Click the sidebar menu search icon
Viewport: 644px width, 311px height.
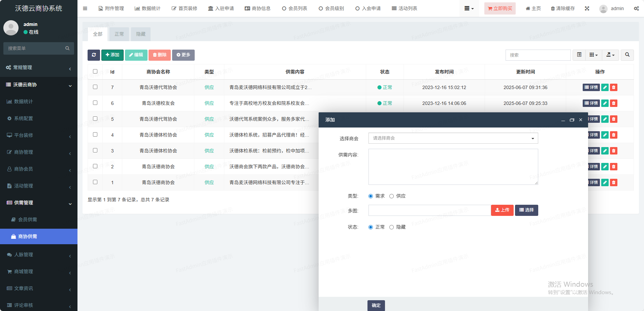pyautogui.click(x=67, y=48)
